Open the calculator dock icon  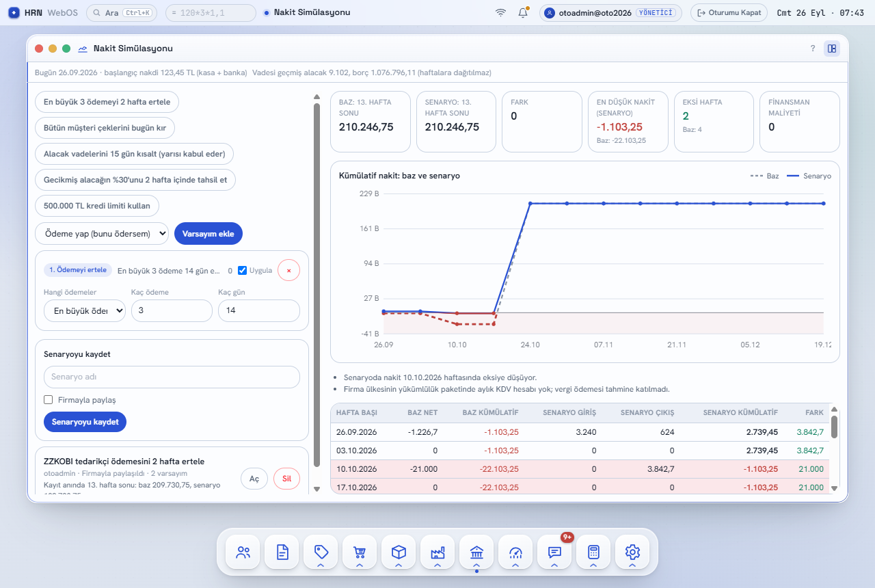click(593, 552)
